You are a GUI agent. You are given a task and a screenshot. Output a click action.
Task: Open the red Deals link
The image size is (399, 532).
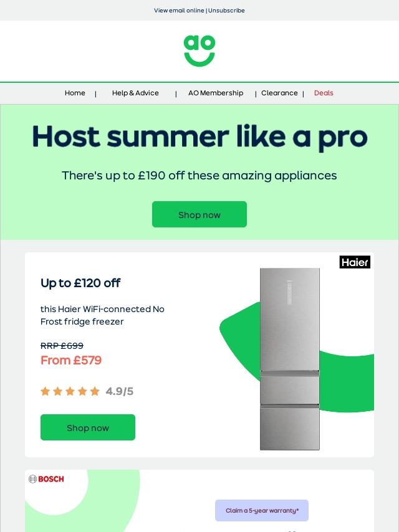click(x=324, y=93)
